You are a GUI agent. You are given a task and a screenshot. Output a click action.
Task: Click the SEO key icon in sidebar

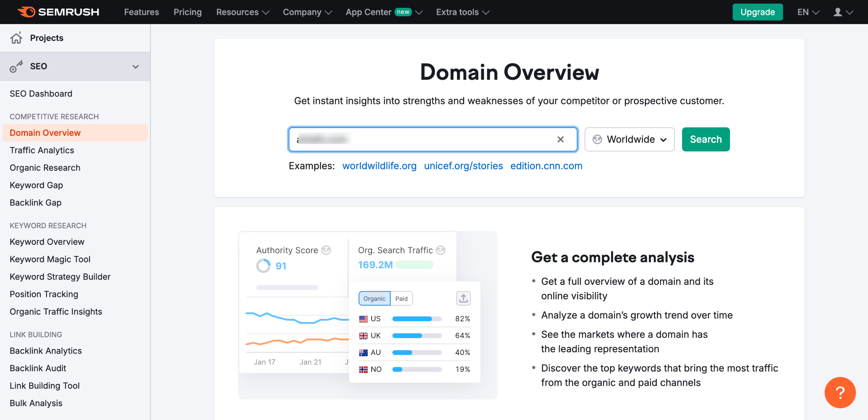[x=16, y=66]
